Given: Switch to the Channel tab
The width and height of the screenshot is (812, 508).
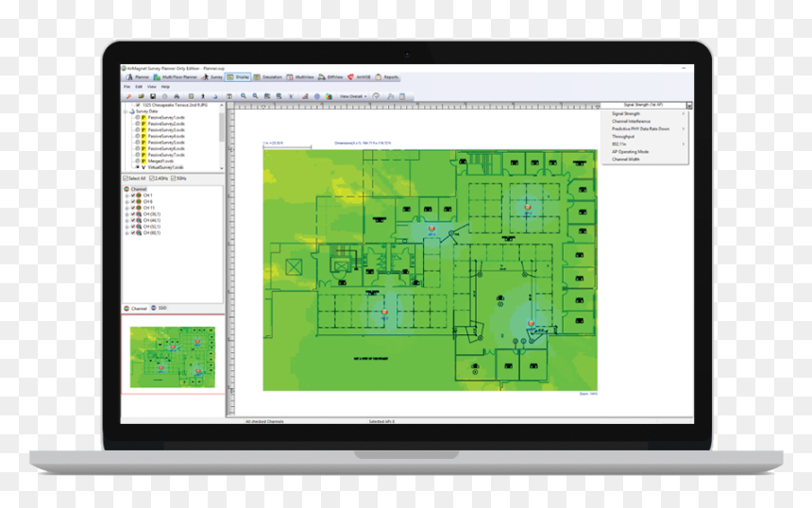Looking at the screenshot, I should coord(136,308).
